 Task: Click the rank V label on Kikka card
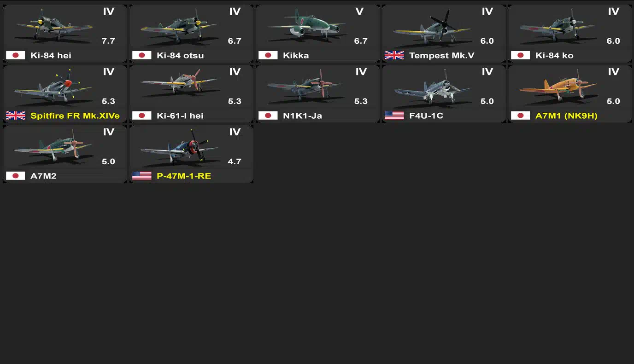[x=359, y=12]
